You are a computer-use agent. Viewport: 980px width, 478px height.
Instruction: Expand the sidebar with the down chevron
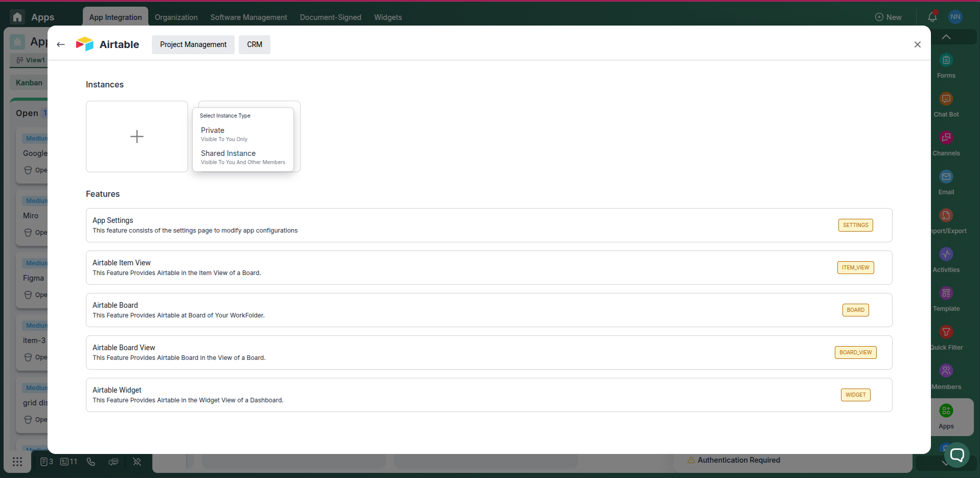point(944,463)
